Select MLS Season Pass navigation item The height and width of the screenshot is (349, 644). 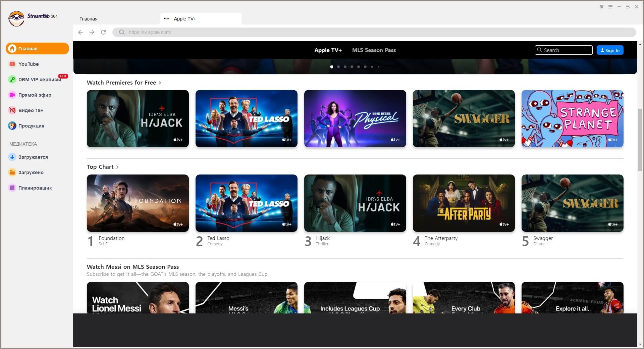[374, 50]
